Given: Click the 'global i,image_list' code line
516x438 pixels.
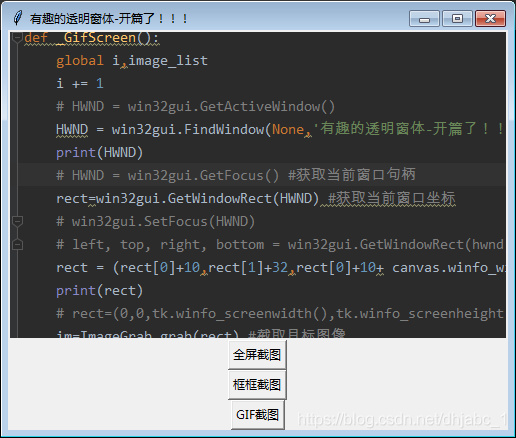Looking at the screenshot, I should coord(132,61).
